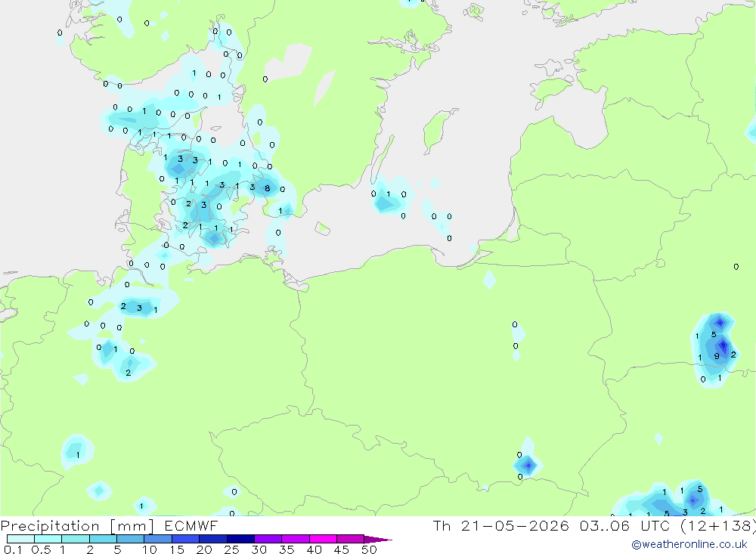Pick the 2–5 mm legend color
756x554 pixels.
[103, 539]
